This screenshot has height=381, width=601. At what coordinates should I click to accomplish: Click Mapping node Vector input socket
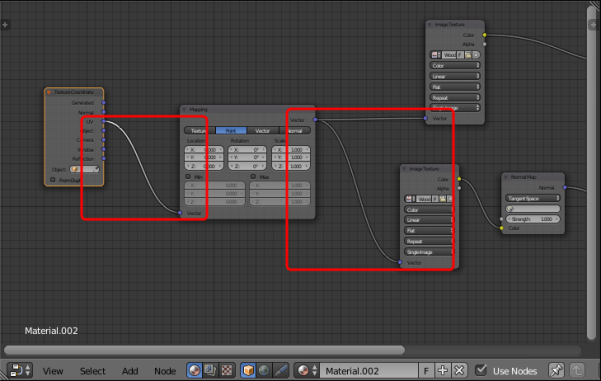(180, 213)
